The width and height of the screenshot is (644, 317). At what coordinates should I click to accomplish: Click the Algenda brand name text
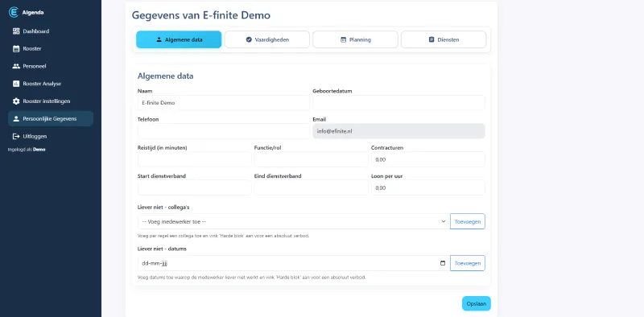tap(33, 12)
